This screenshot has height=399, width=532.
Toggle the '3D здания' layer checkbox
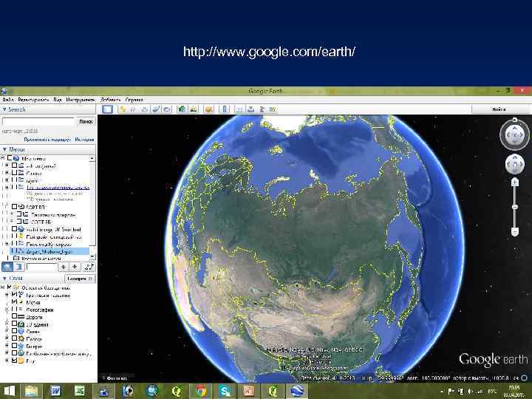[x=14, y=324]
